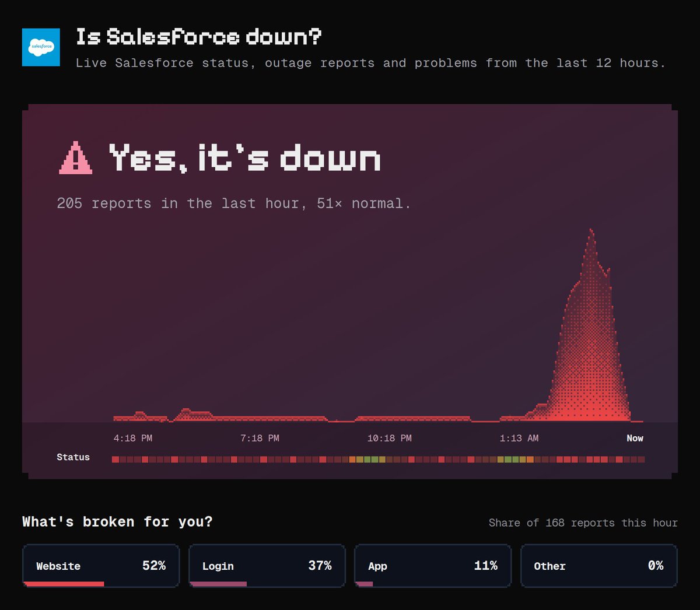
Task: Click the Salesforce cloud logo
Action: click(x=41, y=47)
